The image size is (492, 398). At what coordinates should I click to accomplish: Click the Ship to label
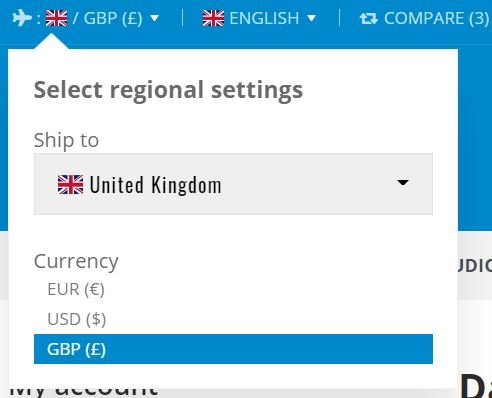click(66, 140)
